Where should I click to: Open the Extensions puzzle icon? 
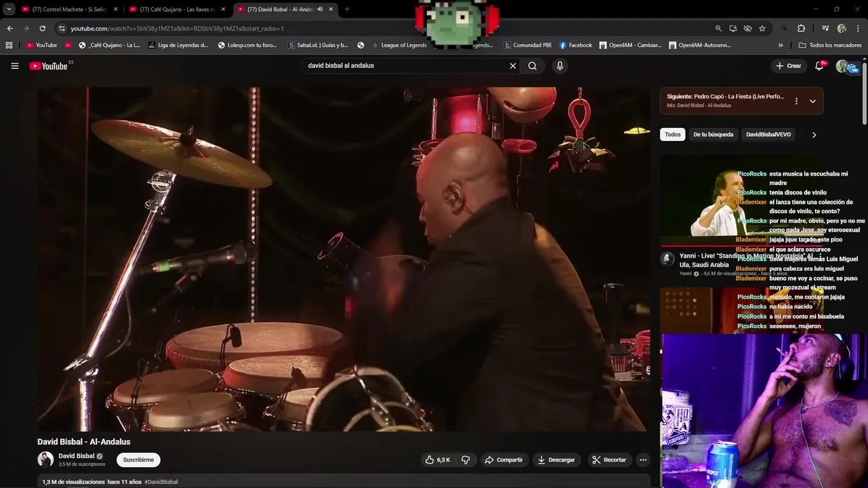801,28
